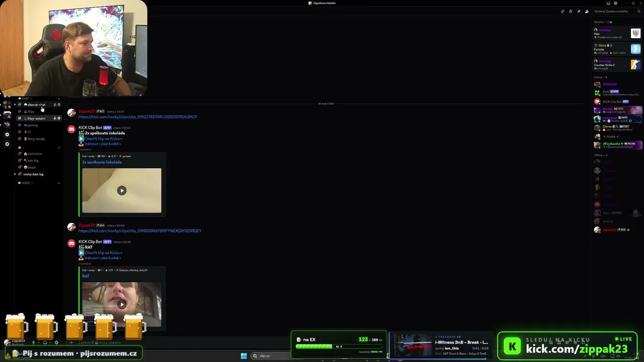
Task: Click the user avatar on 13:03 link message
Action: 71,113
